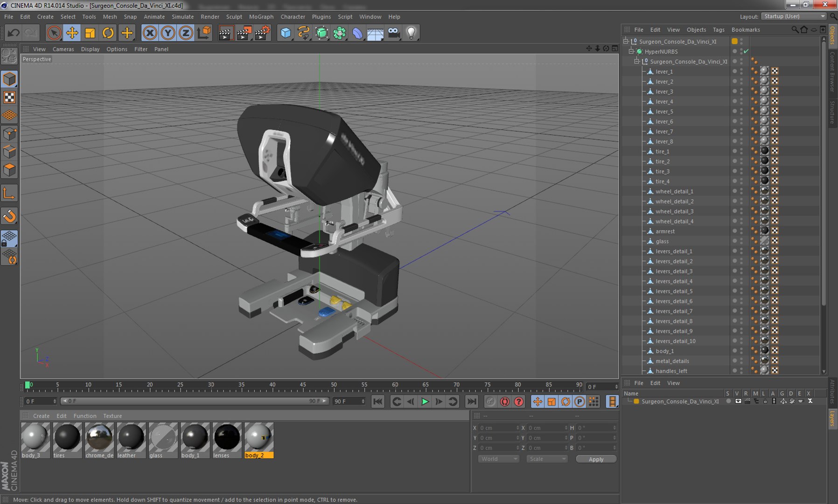Click the Enable Snap magnet icon
The height and width of the screenshot is (504, 838).
point(9,216)
